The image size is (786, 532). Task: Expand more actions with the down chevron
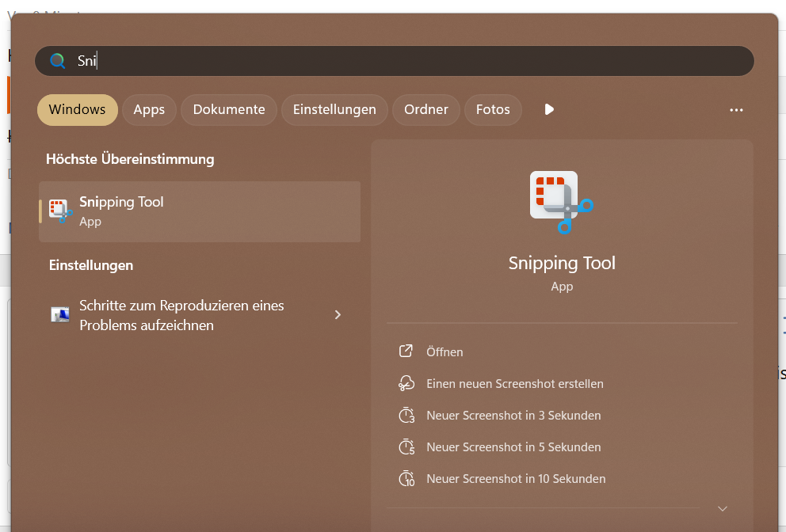722,508
